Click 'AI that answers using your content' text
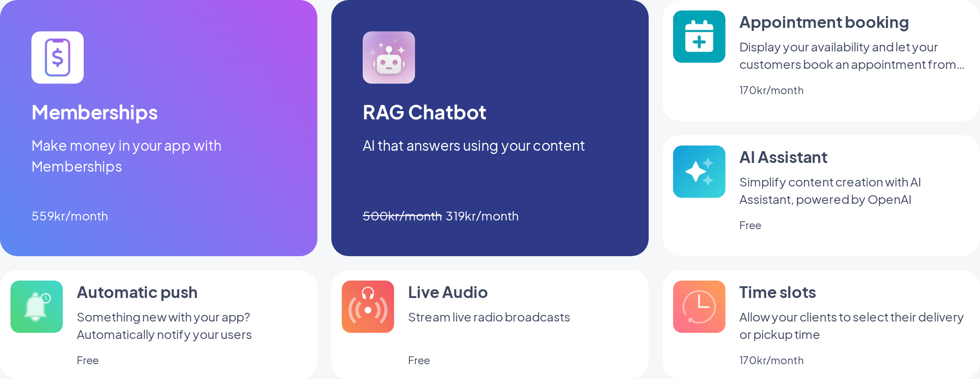980x379 pixels. click(x=473, y=146)
